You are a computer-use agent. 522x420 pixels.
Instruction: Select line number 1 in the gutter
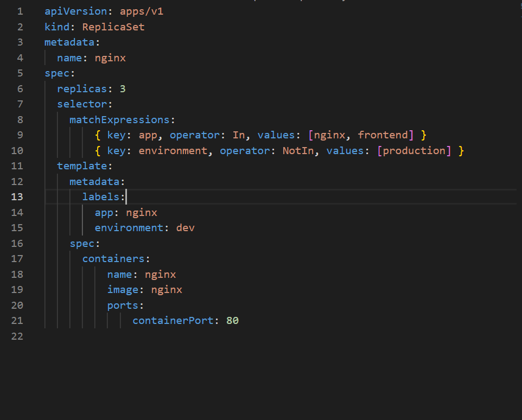20,11
